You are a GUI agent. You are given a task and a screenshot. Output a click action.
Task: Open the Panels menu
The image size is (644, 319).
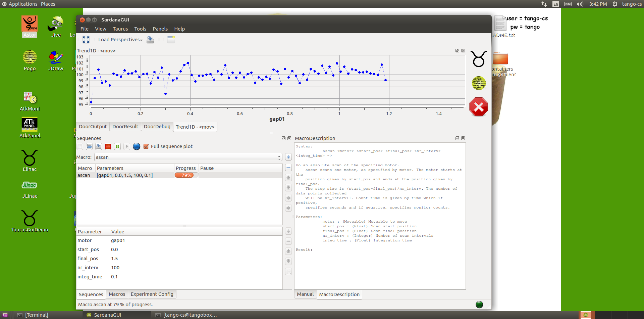tap(160, 29)
